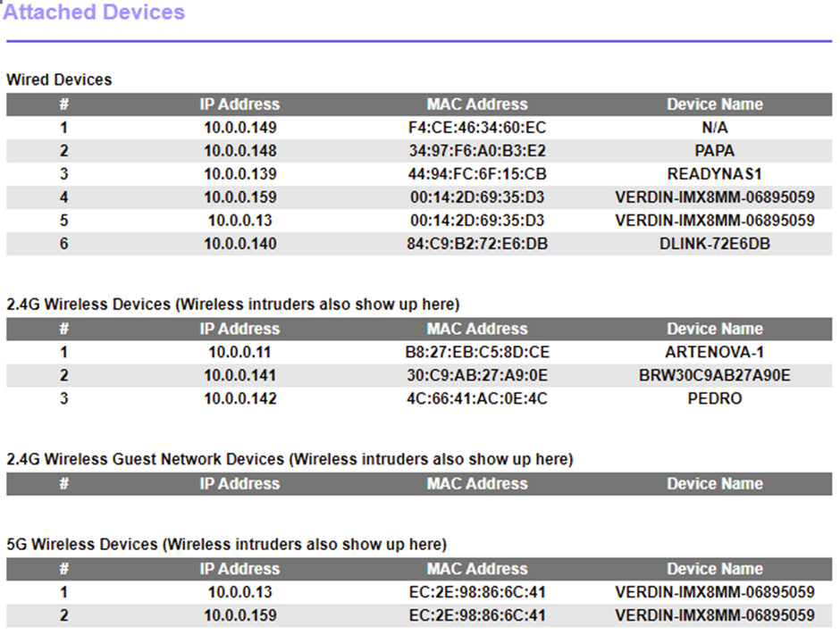Click the PEDRO device entry

coord(714,398)
